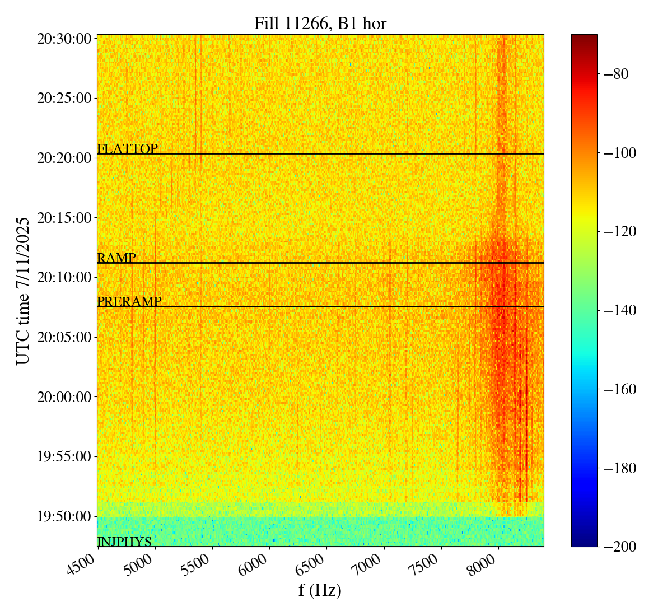Select the "UTC time 7/11/2025" y-axis label
Screen dimensions: 672x616
pyautogui.click(x=23, y=291)
